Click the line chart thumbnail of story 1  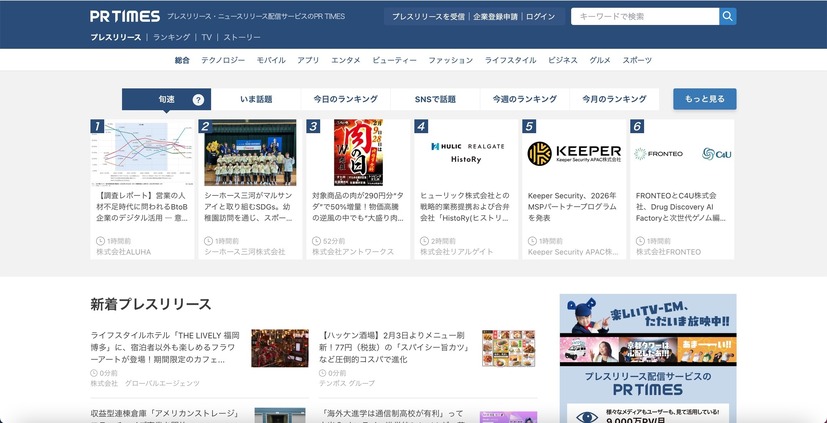[x=142, y=153]
